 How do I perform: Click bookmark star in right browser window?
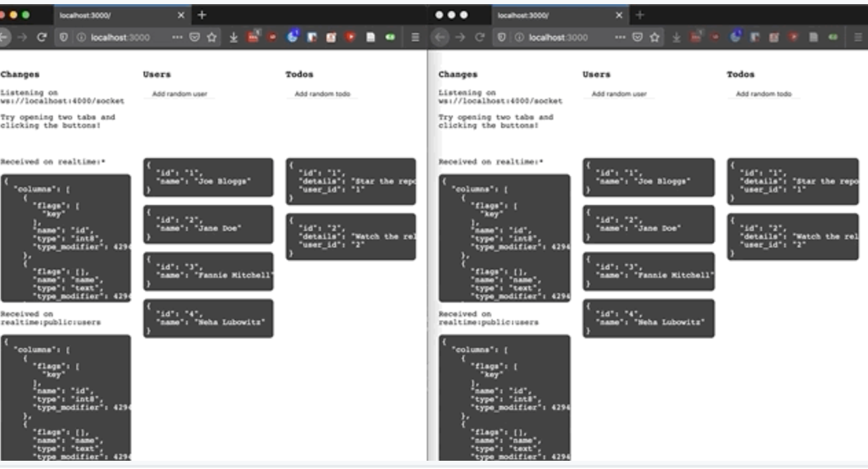pyautogui.click(x=654, y=37)
